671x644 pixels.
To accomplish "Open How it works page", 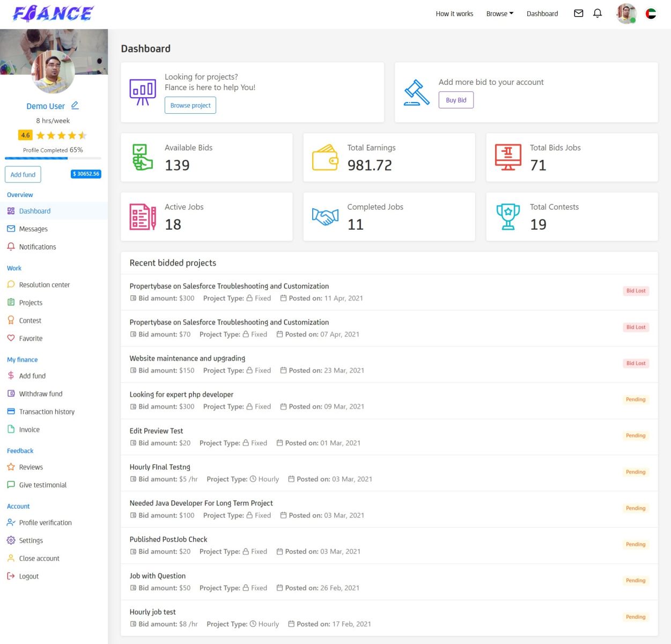I will pyautogui.click(x=454, y=14).
